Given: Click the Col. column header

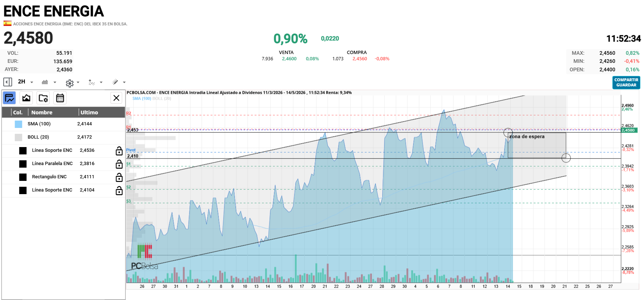Looking at the screenshot, I should pyautogui.click(x=18, y=113).
